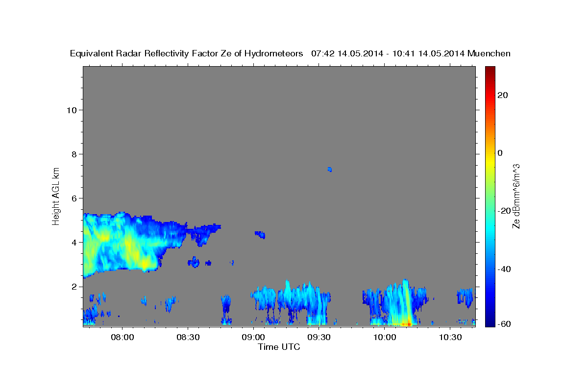The height and width of the screenshot is (392, 588).
Task: Click the '10:30' time tick label
Action: [x=450, y=338]
